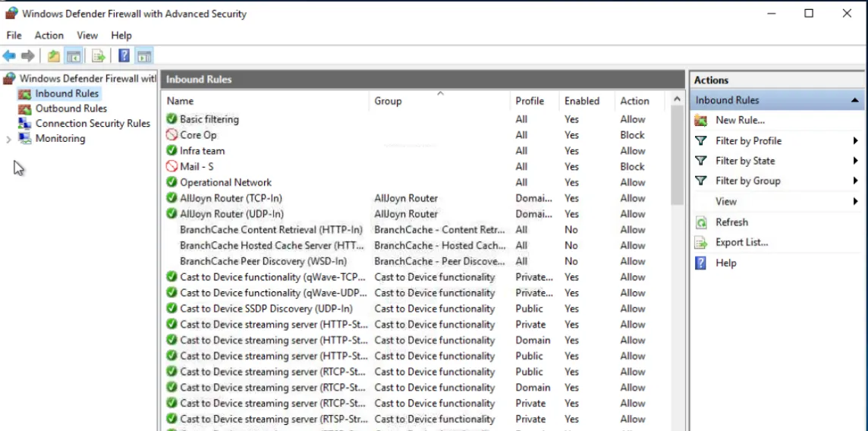The height and width of the screenshot is (431, 868).
Task: Collapse the Inbound Rules actions section
Action: [x=854, y=100]
